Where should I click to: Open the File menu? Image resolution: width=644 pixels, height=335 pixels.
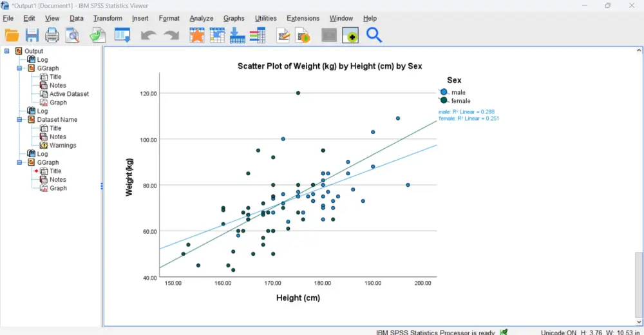click(8, 19)
